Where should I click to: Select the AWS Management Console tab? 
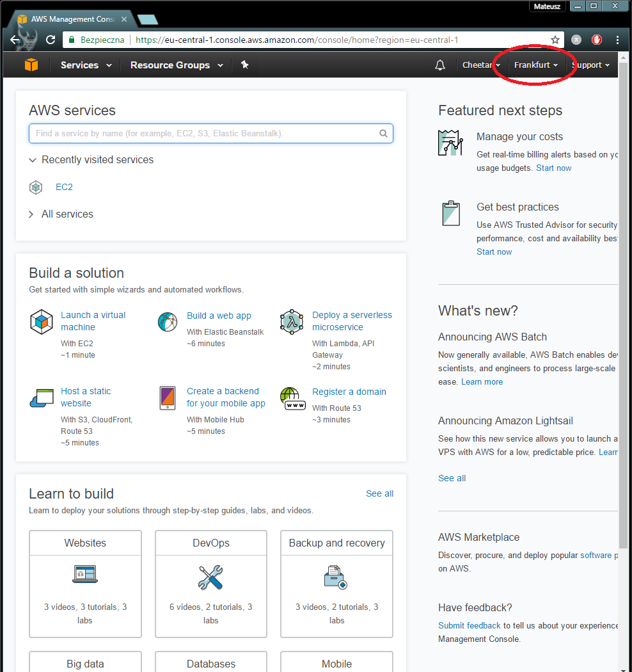coord(73,19)
